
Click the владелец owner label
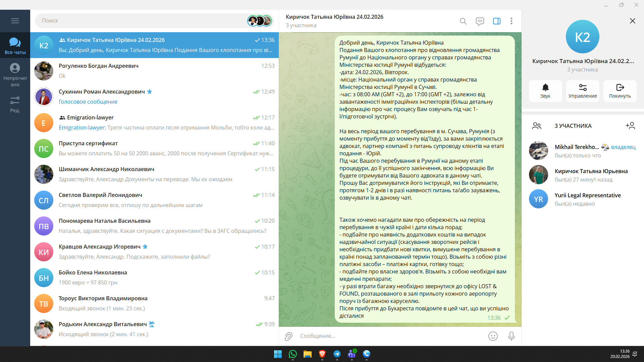623,147
